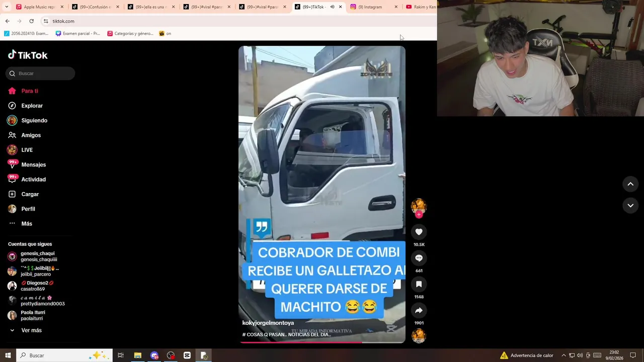Open the Categorías y género bookmark

[130, 34]
